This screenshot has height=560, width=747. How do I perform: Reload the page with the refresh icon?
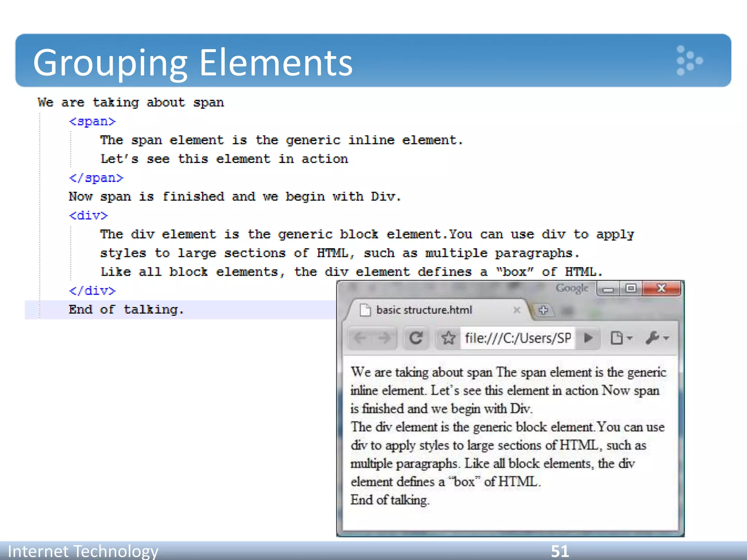(416, 338)
